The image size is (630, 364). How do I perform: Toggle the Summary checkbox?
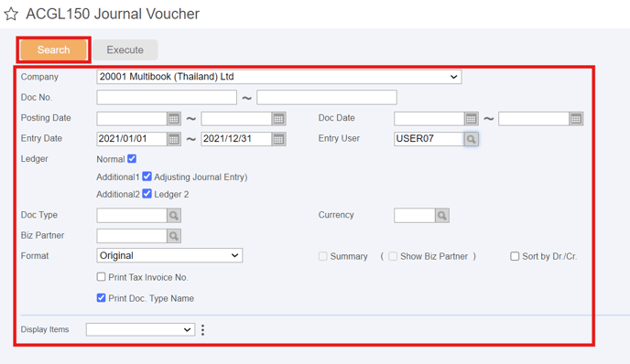click(322, 256)
